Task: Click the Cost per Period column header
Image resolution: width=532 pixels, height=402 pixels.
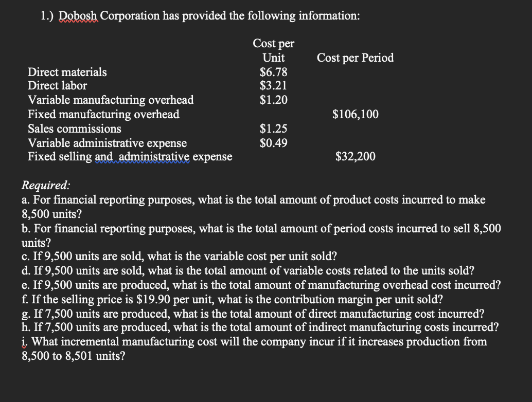Action: (355, 58)
